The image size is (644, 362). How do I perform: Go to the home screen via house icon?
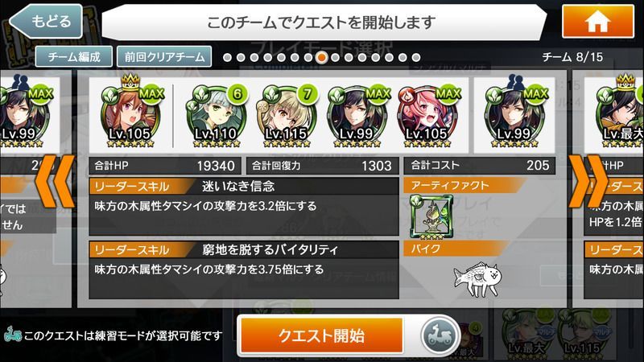(597, 22)
